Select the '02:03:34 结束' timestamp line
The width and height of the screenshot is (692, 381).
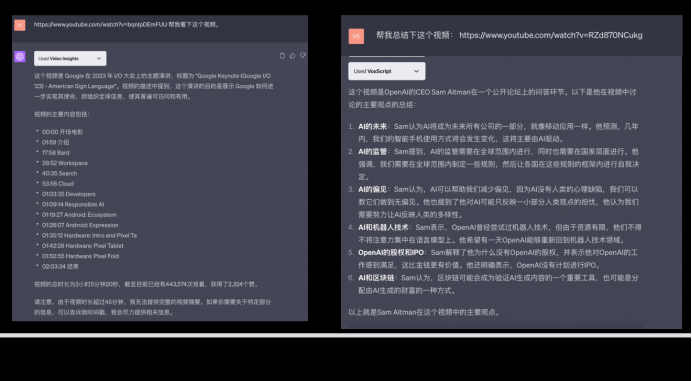60,267
